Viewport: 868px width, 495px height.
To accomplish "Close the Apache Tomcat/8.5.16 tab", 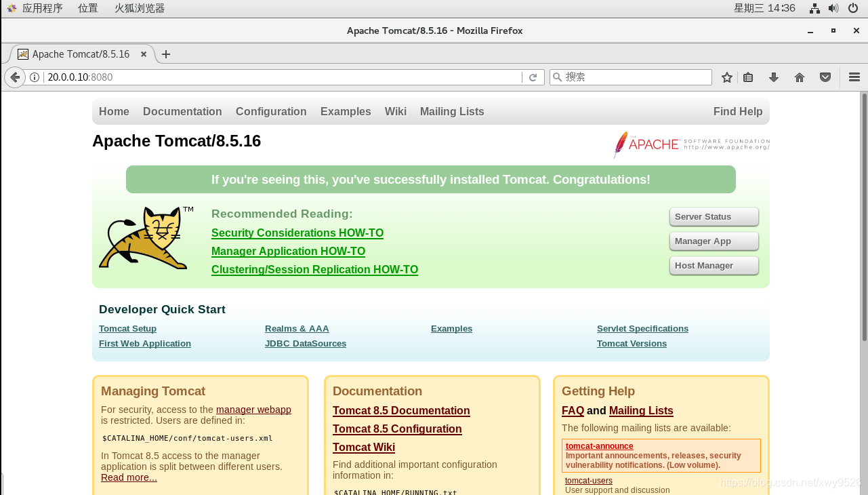I will point(144,54).
